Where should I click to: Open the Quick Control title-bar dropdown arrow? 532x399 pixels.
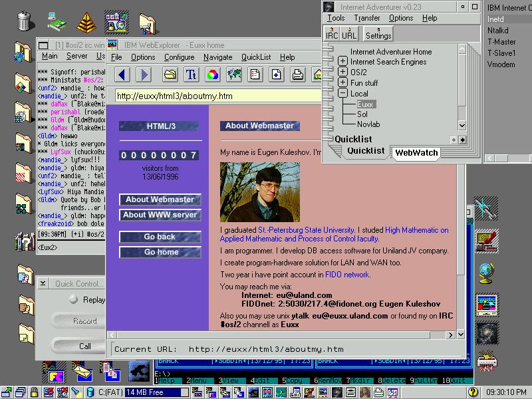[x=43, y=283]
